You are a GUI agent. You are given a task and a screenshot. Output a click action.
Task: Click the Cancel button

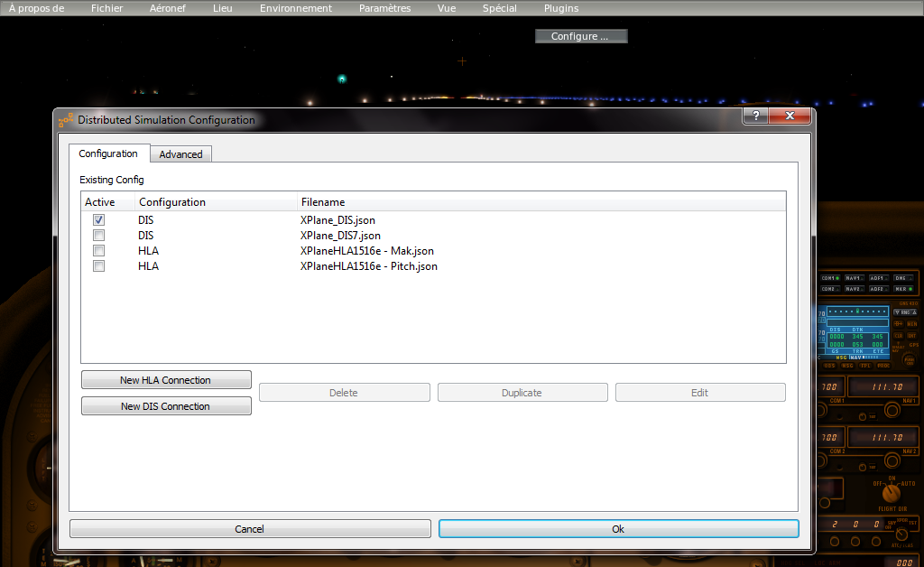[x=249, y=529]
